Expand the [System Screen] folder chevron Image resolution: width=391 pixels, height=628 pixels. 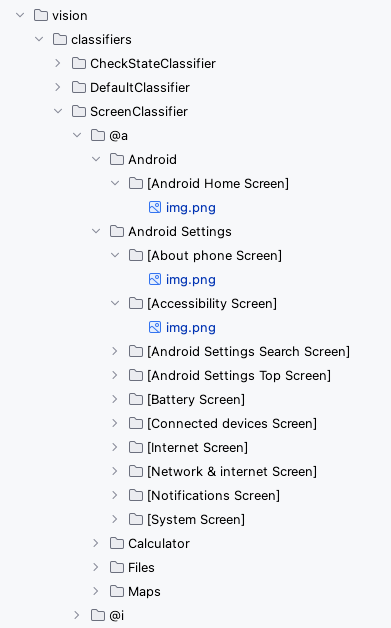[x=115, y=519]
